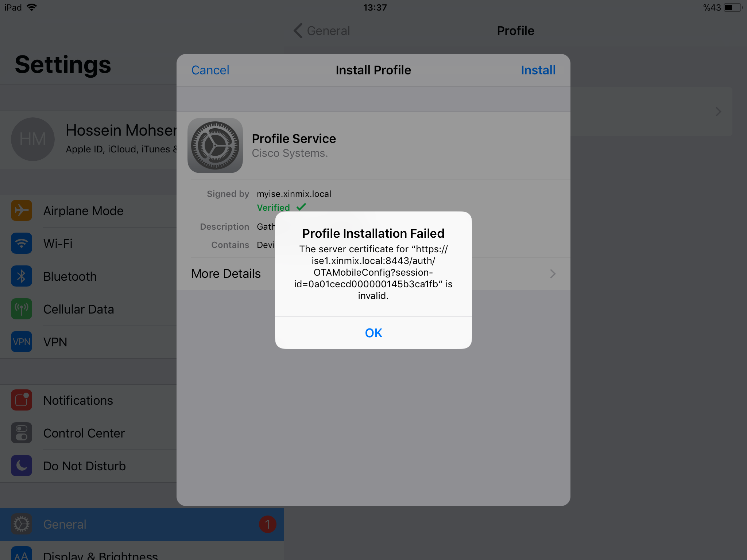747x560 pixels.
Task: Select the General gear icon in sidebar
Action: tap(22, 524)
